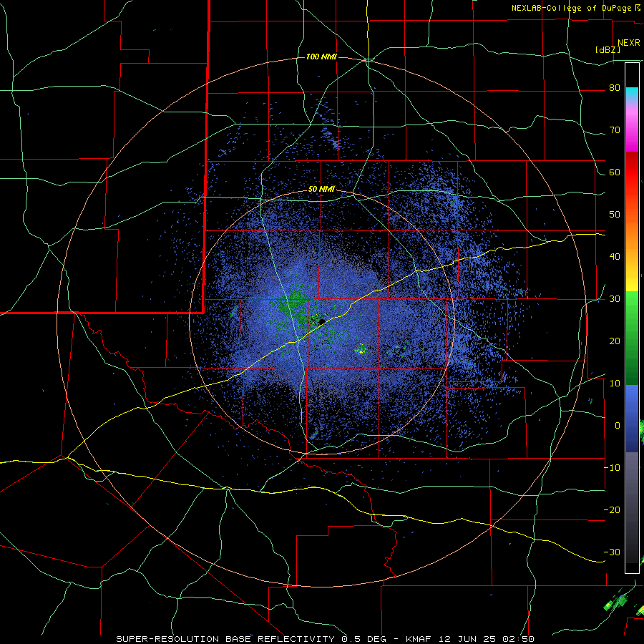
Task: Click the 50 value on dBZ scale
Action: [x=615, y=215]
